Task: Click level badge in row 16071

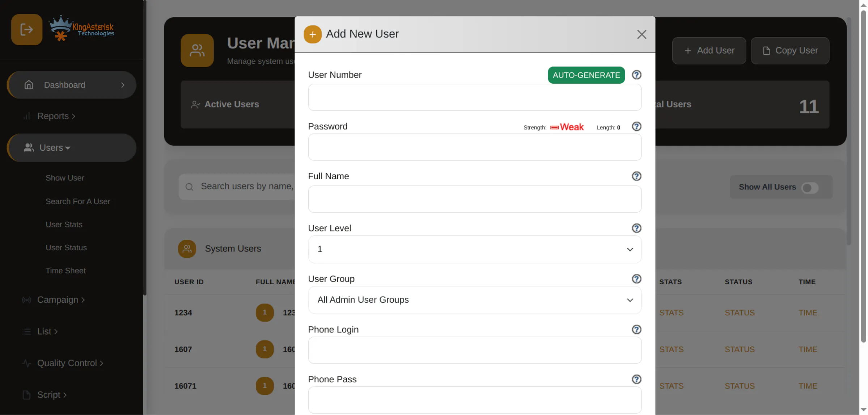Action: [265, 386]
